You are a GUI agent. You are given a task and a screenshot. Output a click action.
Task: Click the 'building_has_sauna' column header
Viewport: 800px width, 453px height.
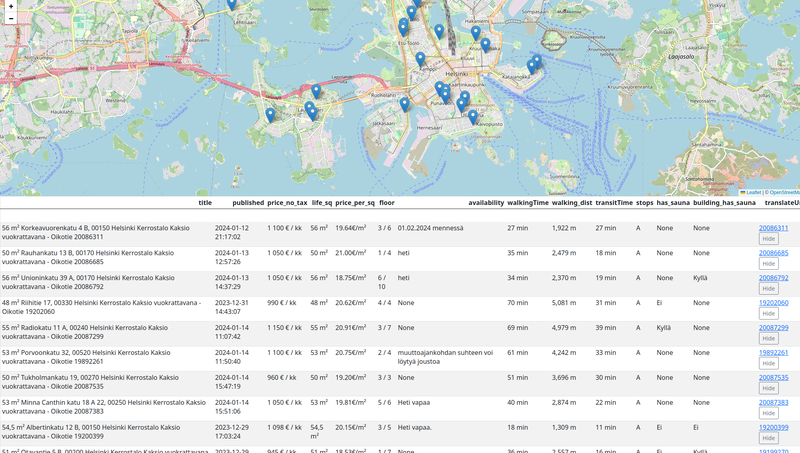(x=724, y=203)
